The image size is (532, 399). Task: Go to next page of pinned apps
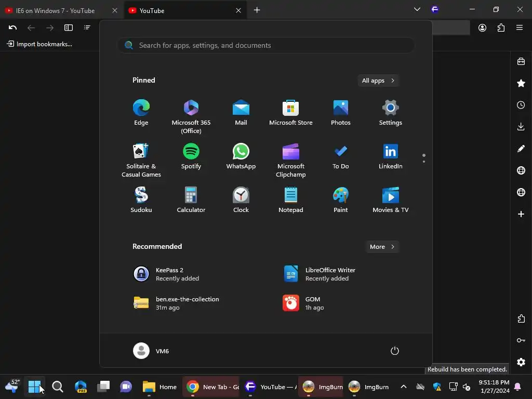(x=424, y=162)
